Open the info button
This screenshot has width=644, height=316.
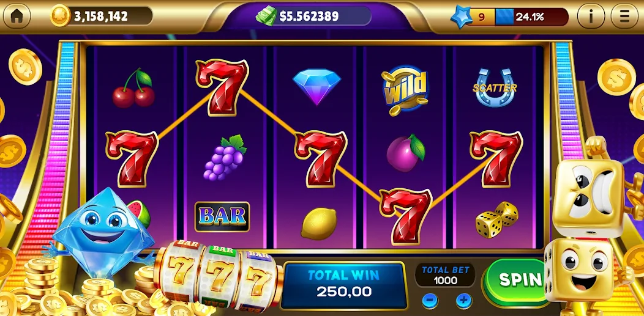[591, 16]
